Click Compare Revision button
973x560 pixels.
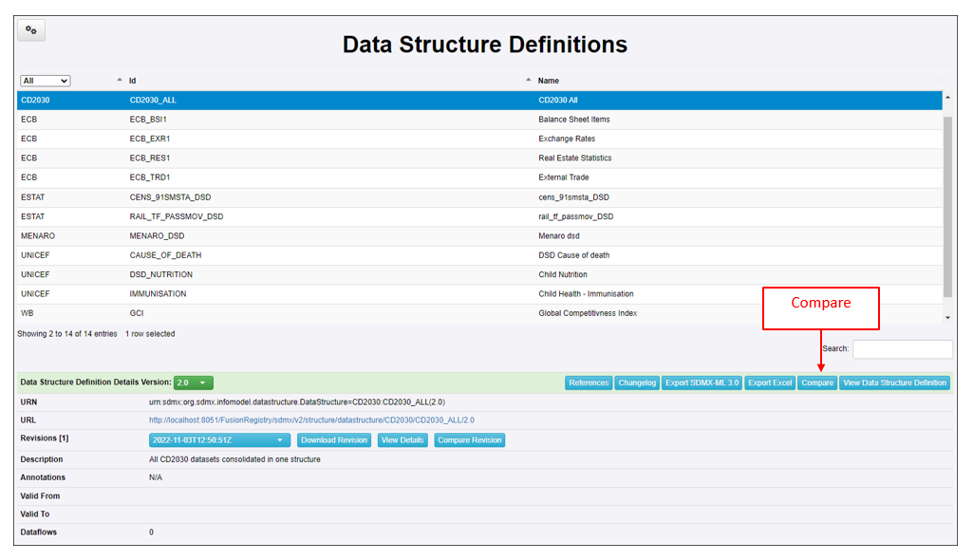470,440
